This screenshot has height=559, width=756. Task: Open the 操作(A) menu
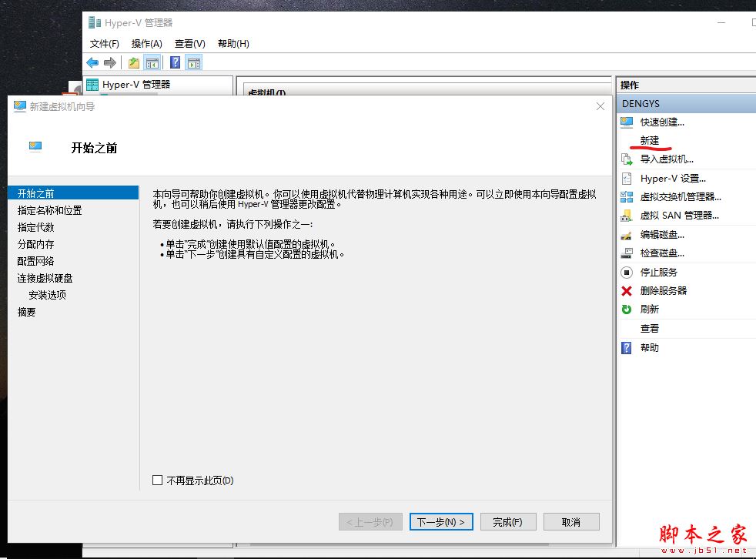click(146, 44)
